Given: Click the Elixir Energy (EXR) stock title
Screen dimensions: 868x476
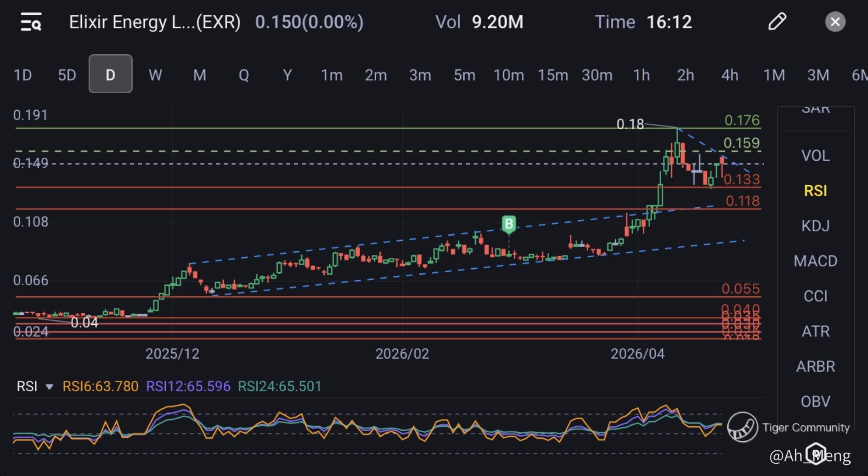Looking at the screenshot, I should (155, 22).
